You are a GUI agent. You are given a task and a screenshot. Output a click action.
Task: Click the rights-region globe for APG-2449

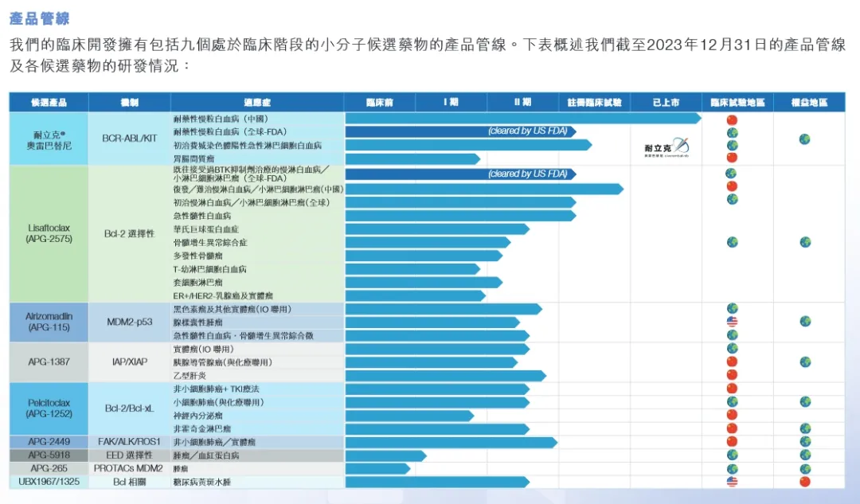(x=805, y=441)
